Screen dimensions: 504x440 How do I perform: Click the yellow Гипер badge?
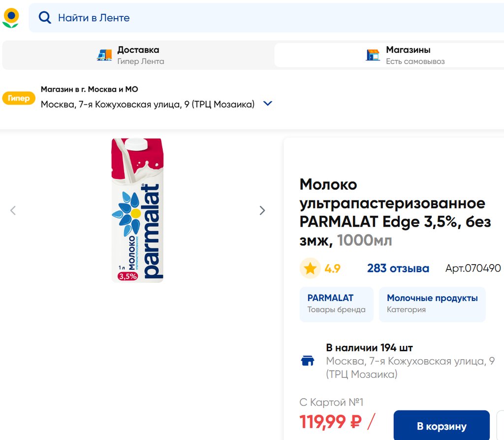point(19,98)
